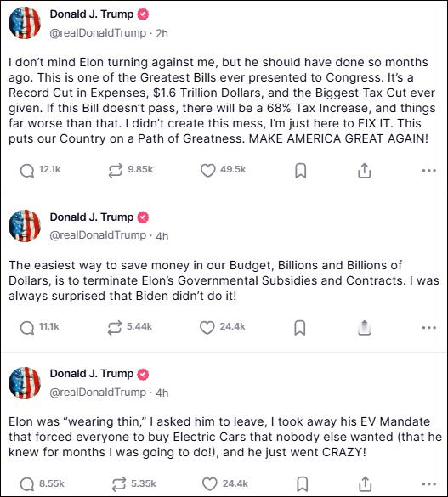Repost the EV Mandate post
448x497 pixels.
119,484
